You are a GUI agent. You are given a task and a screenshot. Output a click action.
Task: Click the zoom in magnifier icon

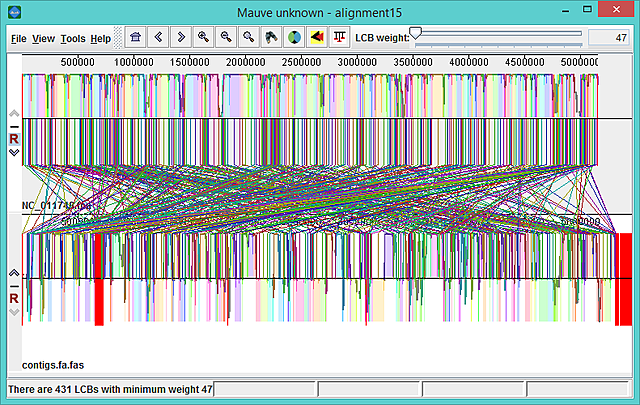click(x=203, y=38)
